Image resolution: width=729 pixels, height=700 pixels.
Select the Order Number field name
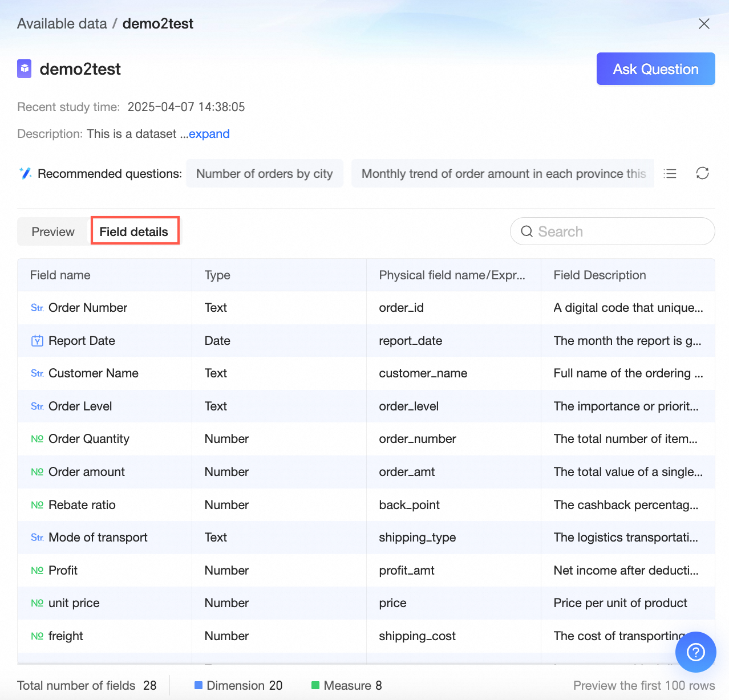88,308
